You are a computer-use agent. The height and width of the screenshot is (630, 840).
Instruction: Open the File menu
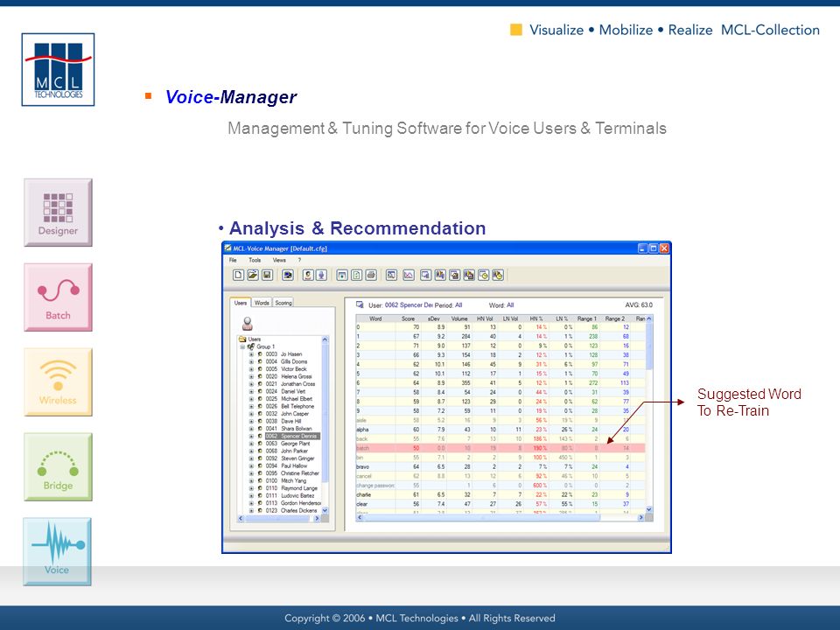(233, 261)
